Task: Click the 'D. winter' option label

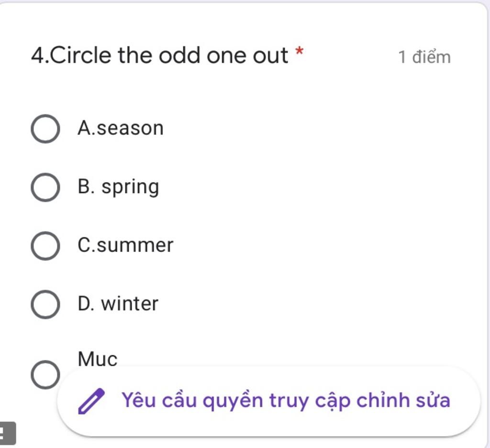Action: [118, 304]
